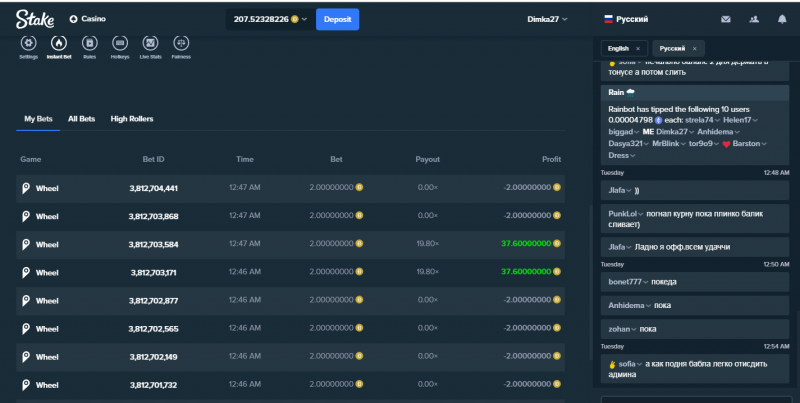Open the Live Stats icon
800x403 pixels.
click(151, 43)
